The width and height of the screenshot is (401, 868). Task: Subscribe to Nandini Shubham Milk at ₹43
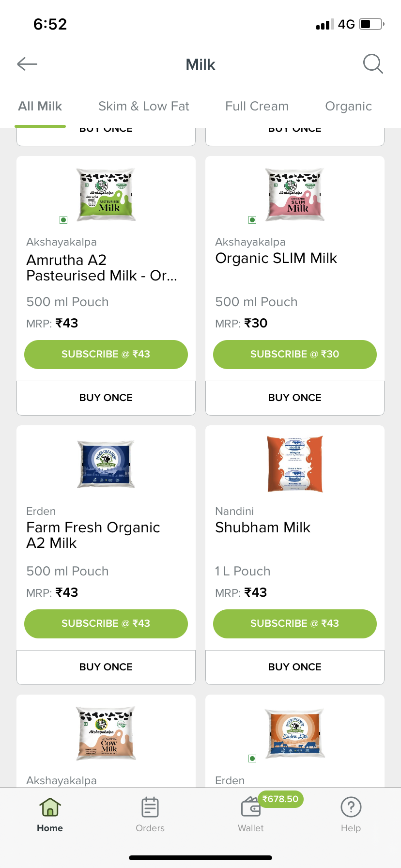click(x=295, y=623)
